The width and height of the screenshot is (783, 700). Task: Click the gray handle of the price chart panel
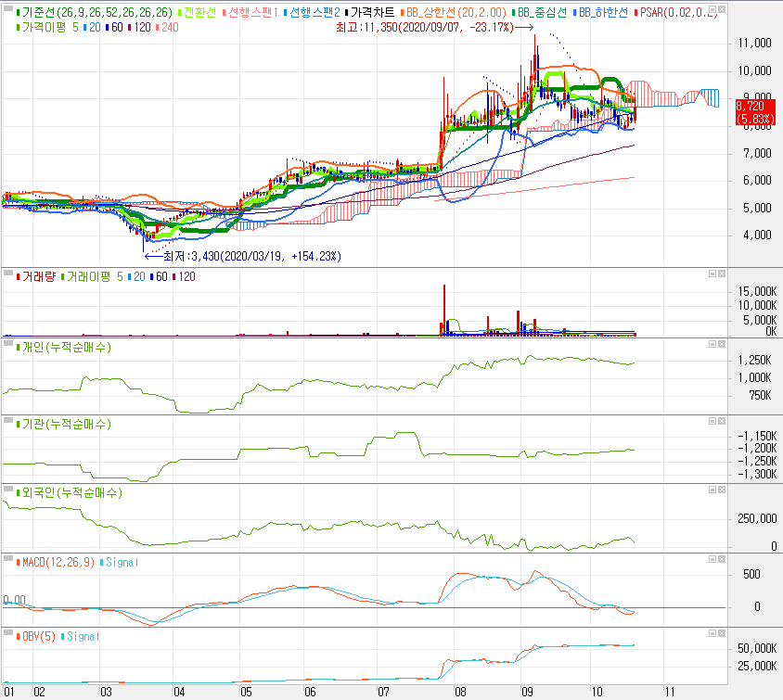pos(8,8)
